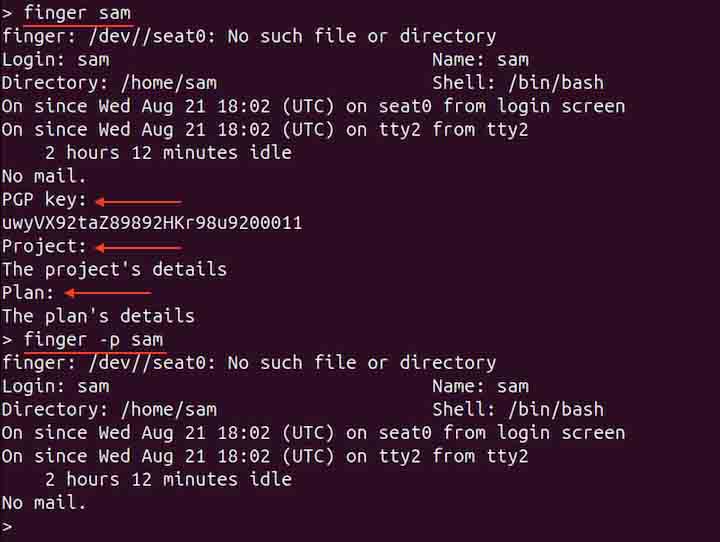Click the final "No mail." output line
The image size is (720, 542).
(x=44, y=503)
